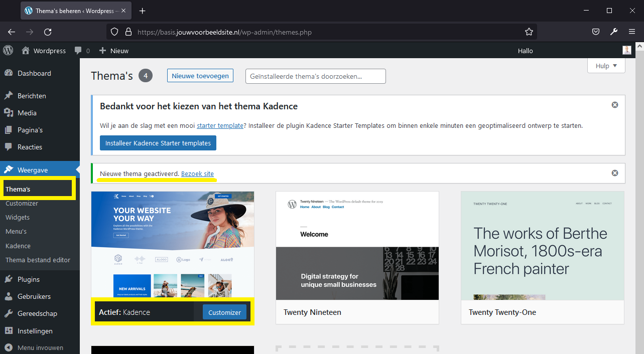This screenshot has height=354, width=644.
Task: Expand the Hulp dropdown
Action: (x=606, y=65)
